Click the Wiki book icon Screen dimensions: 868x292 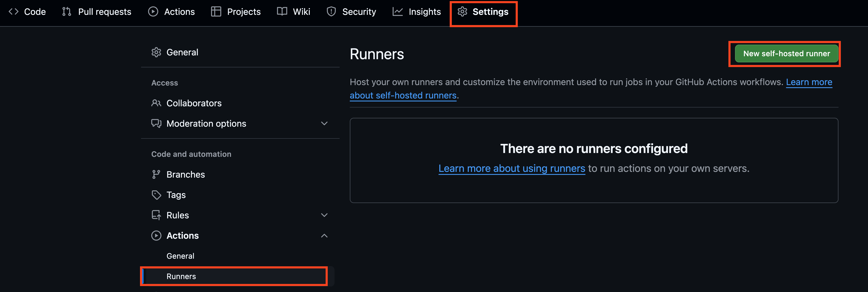282,12
